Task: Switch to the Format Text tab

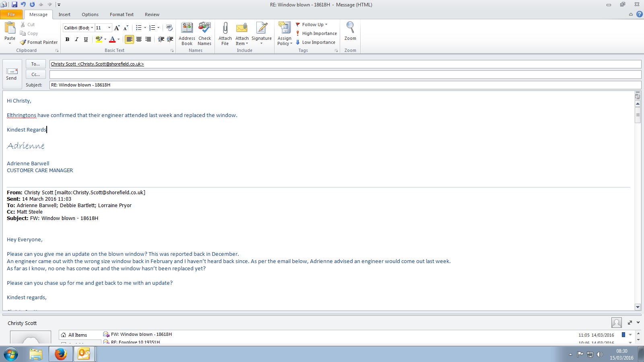Action: 122,14
